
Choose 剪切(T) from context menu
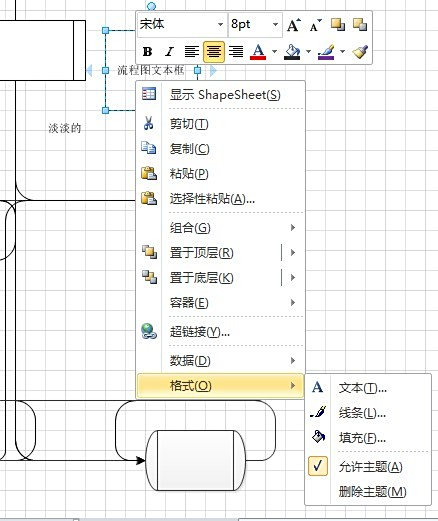[220, 124]
